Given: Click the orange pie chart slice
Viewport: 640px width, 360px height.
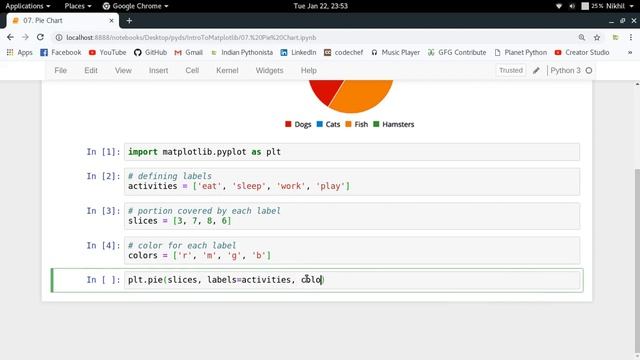Looking at the screenshot, I should click(x=363, y=96).
